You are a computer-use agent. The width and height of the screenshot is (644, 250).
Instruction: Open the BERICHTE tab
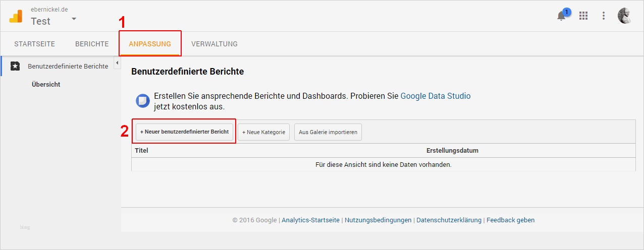[92, 44]
